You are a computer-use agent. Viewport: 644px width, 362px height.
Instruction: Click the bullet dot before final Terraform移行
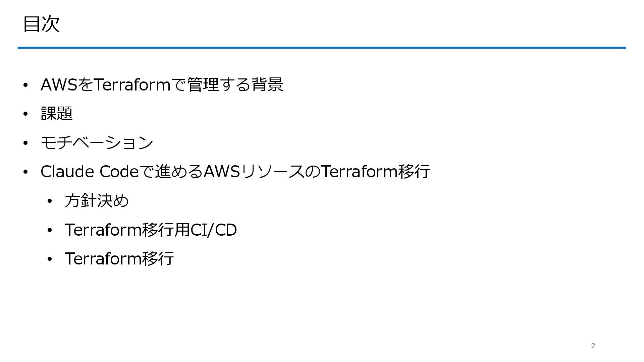coord(50,259)
